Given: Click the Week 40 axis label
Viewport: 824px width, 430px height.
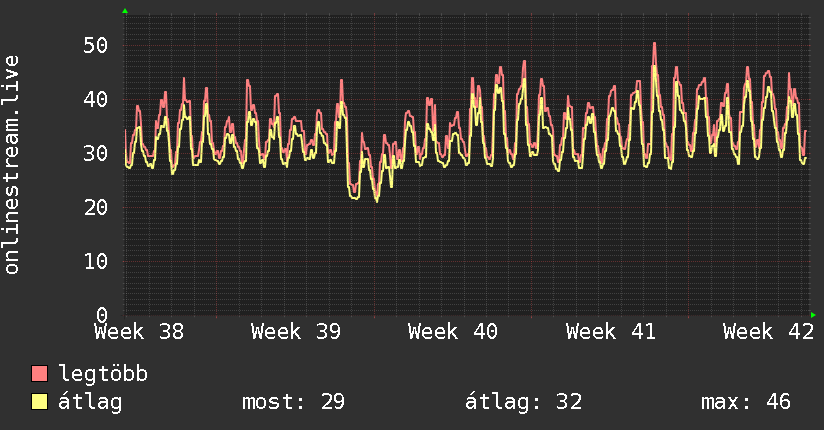Looking at the screenshot, I should [x=453, y=332].
